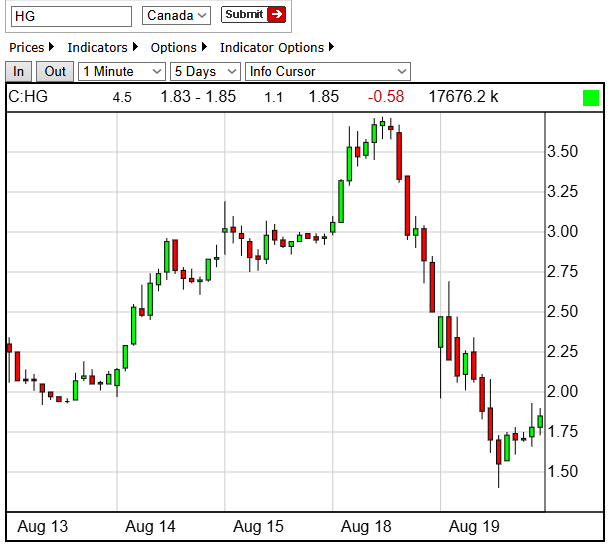This screenshot has width=612, height=549.
Task: Click the 1.1 value in quote bar
Action: click(274, 98)
